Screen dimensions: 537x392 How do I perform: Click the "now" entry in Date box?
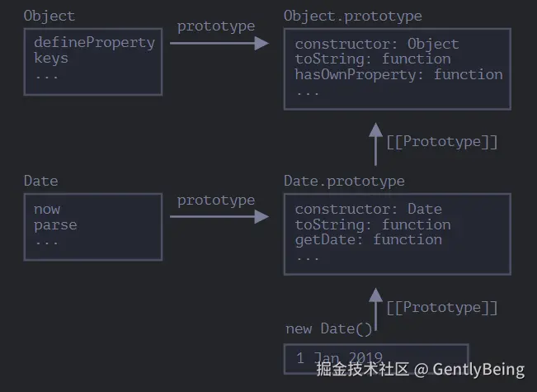click(47, 209)
